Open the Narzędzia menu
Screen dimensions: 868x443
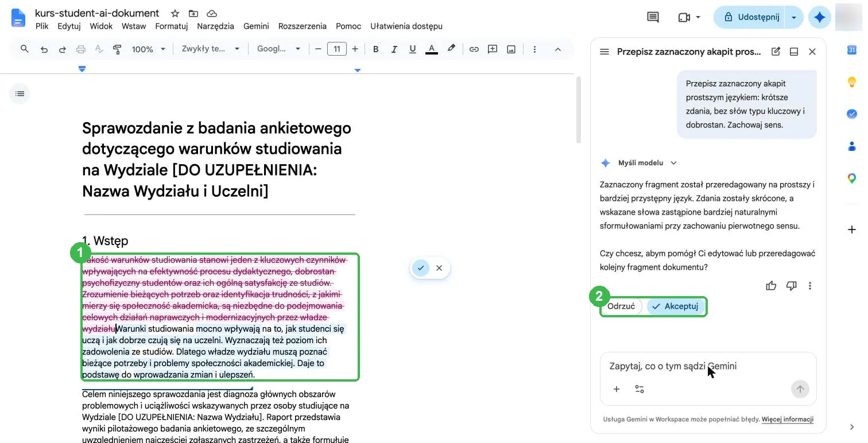point(215,26)
